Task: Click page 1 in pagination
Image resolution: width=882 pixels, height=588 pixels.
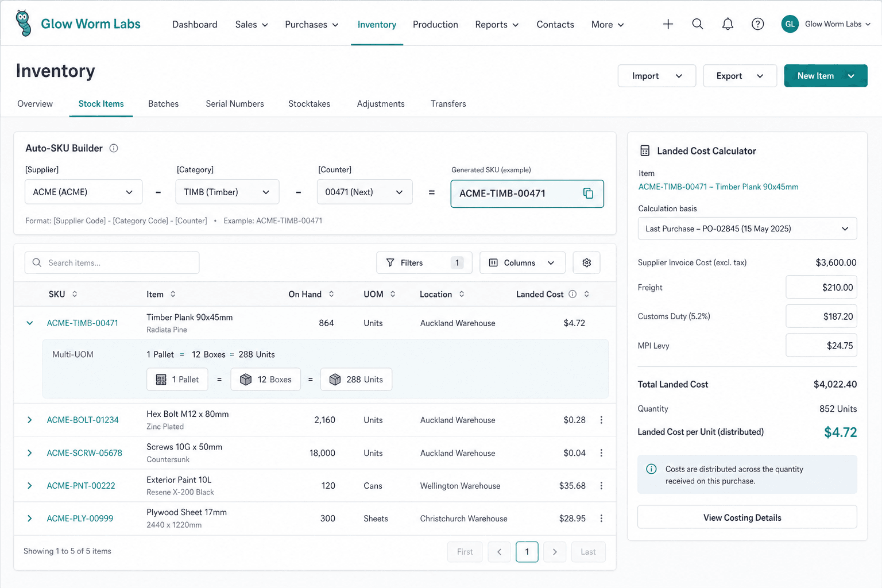Action: (527, 552)
